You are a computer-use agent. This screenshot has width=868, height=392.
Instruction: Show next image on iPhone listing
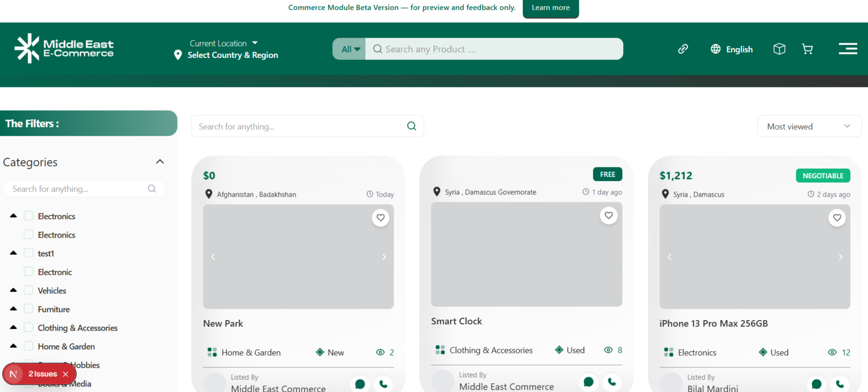pos(840,257)
